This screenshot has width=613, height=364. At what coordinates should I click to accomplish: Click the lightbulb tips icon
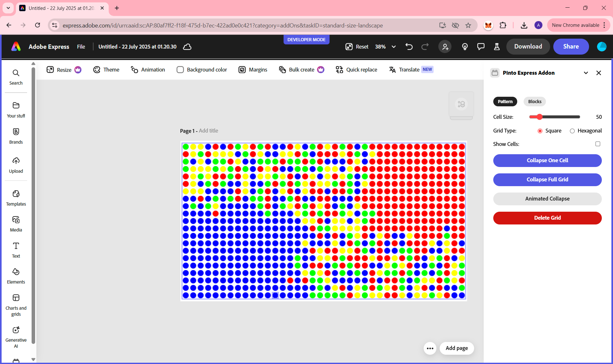[x=465, y=47]
